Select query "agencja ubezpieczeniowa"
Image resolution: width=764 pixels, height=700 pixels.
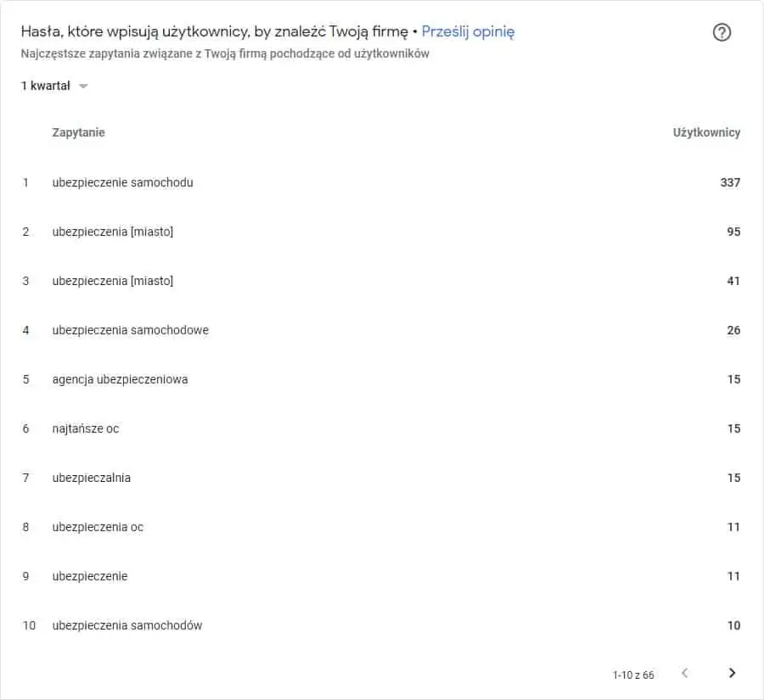(120, 379)
